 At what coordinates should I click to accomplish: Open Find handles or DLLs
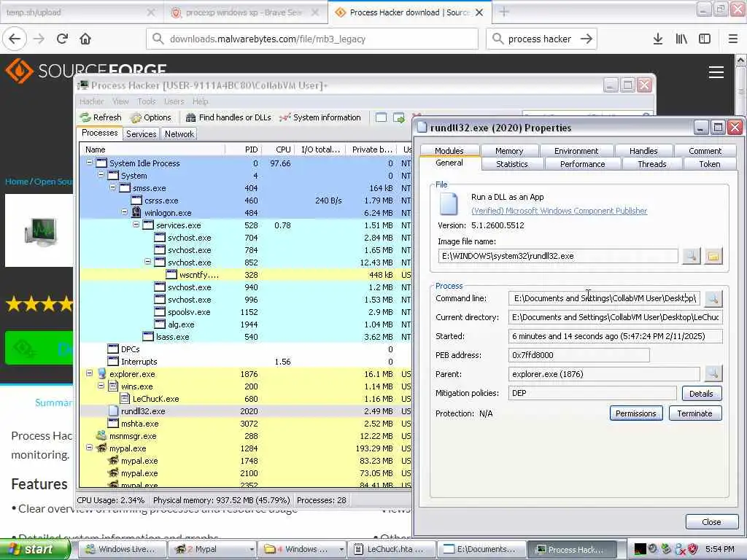coord(228,117)
